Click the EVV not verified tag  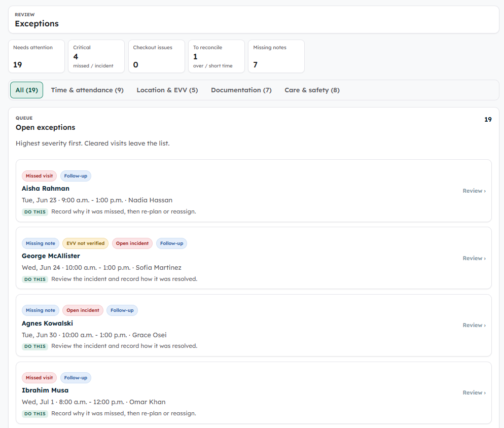point(86,243)
